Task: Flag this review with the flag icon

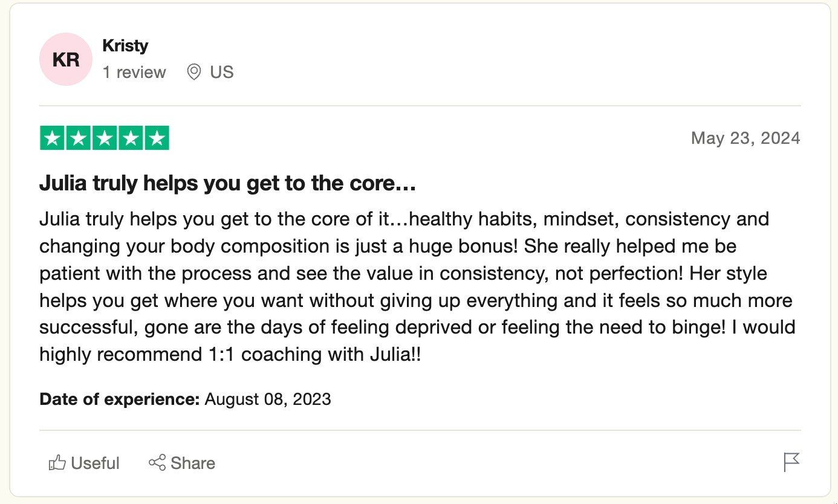Action: click(x=791, y=462)
